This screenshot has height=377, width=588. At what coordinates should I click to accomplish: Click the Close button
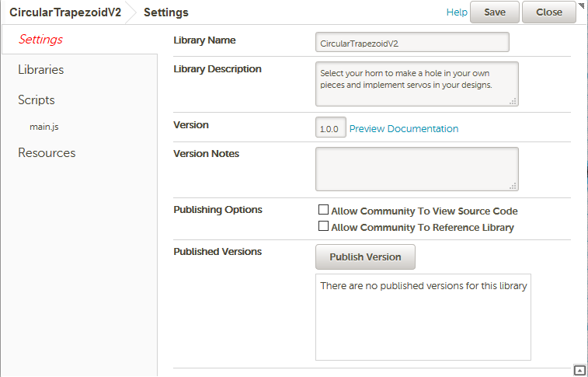click(549, 12)
